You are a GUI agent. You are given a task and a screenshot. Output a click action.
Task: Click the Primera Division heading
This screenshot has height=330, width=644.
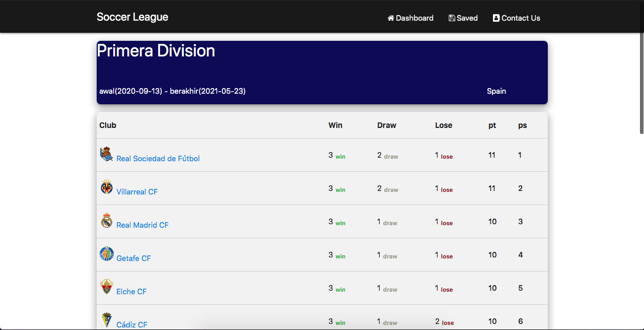pos(156,51)
